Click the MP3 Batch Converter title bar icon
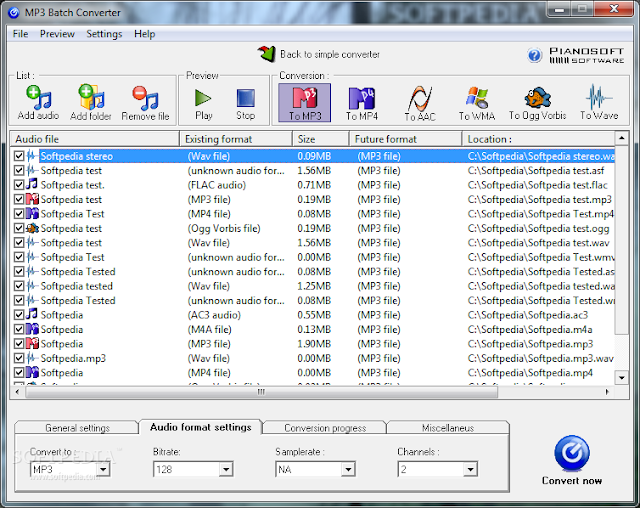 point(14,13)
